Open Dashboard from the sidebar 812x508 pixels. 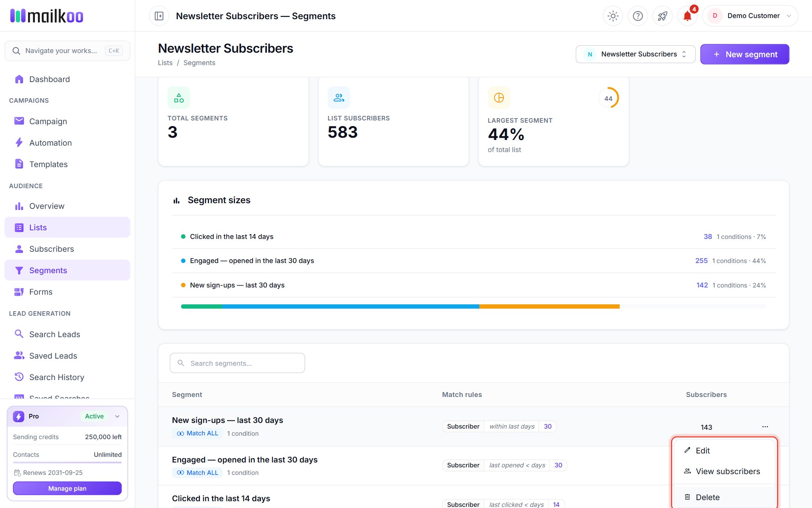pos(67,79)
